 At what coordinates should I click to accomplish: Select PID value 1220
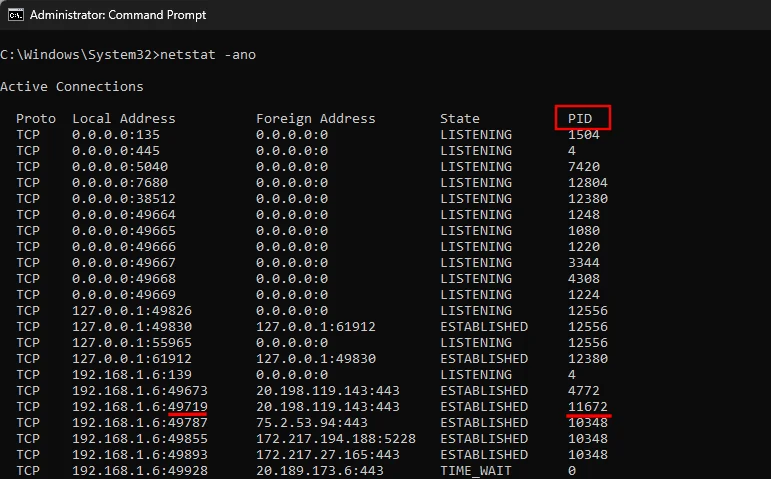click(584, 246)
